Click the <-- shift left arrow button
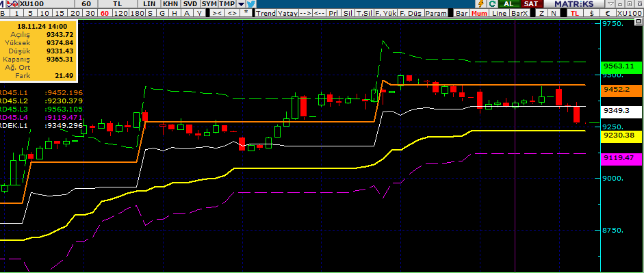644x273 pixels. point(319,13)
